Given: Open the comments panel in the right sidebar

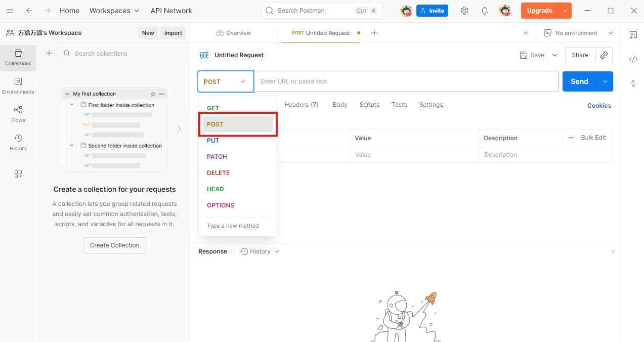Looking at the screenshot, I should click(633, 34).
